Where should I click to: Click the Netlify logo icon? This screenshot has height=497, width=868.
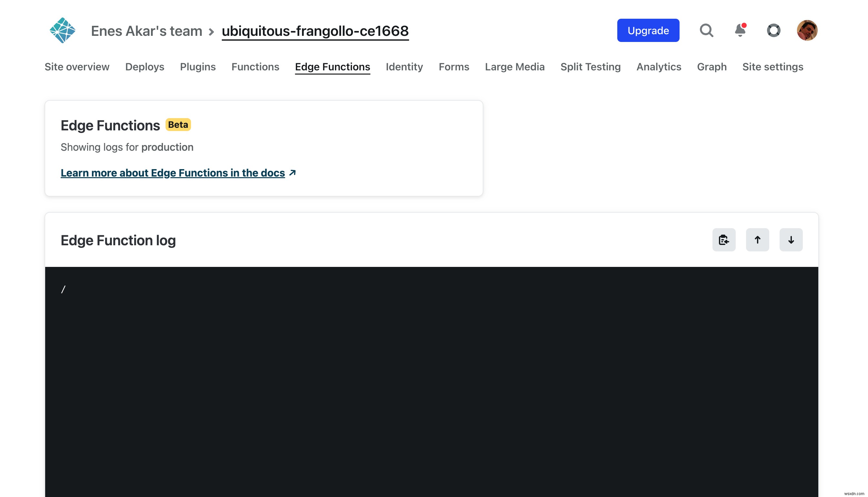click(63, 30)
